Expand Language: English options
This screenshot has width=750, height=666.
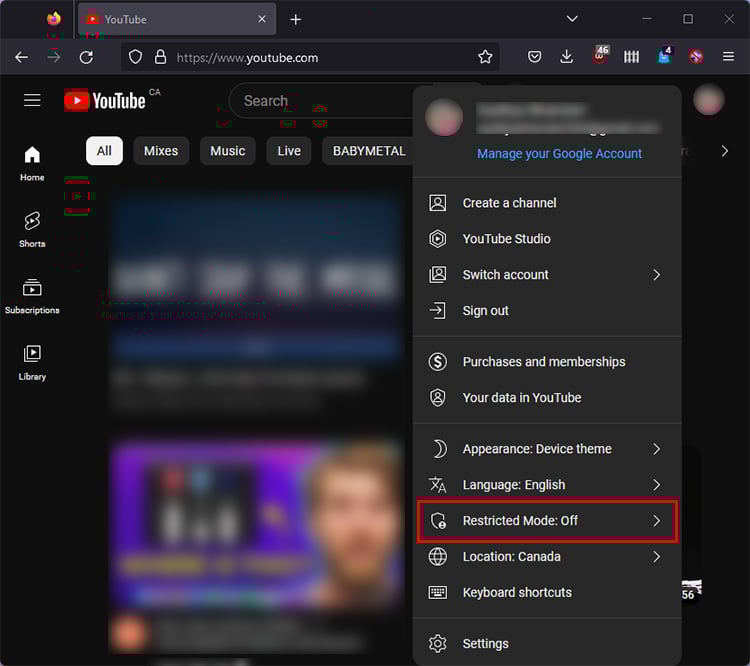tap(547, 485)
